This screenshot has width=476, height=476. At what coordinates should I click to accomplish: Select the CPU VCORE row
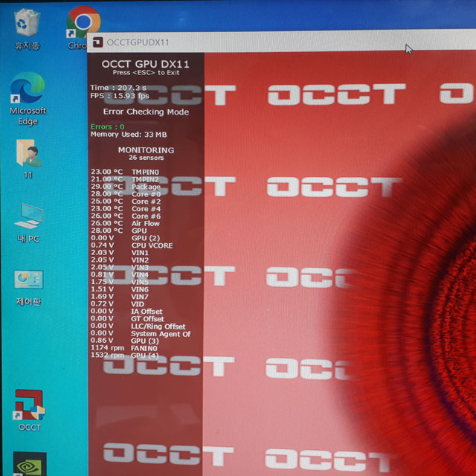[x=132, y=245]
